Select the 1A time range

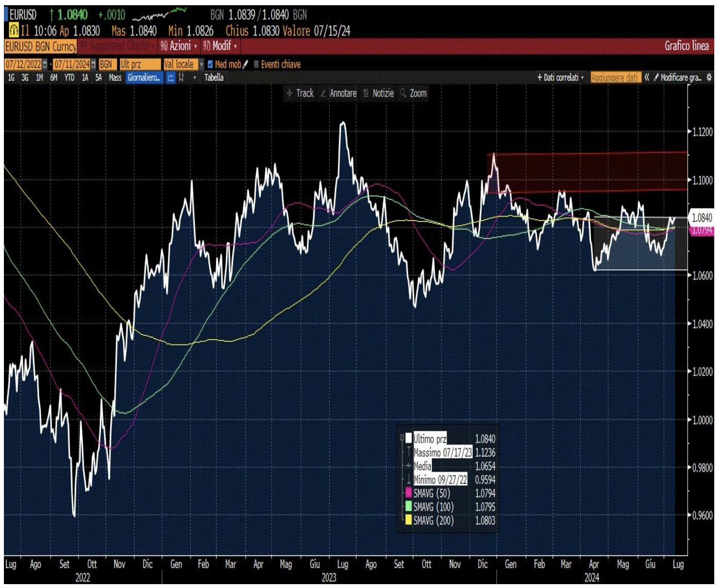pyautogui.click(x=85, y=78)
